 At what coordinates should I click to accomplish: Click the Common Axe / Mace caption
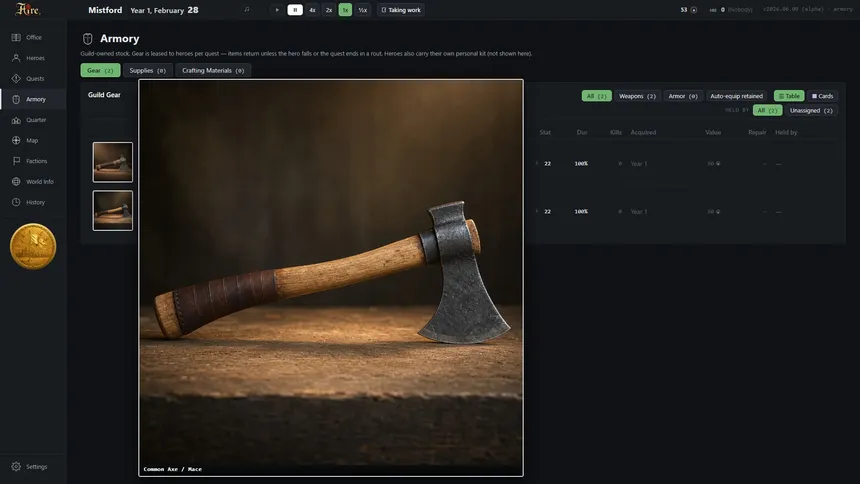173,469
